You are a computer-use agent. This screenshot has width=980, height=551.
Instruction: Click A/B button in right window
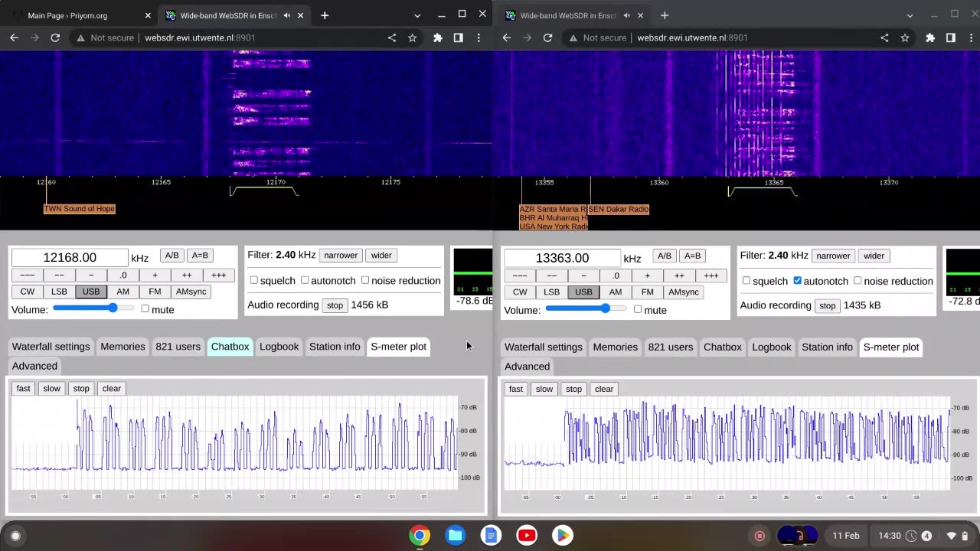tap(664, 256)
